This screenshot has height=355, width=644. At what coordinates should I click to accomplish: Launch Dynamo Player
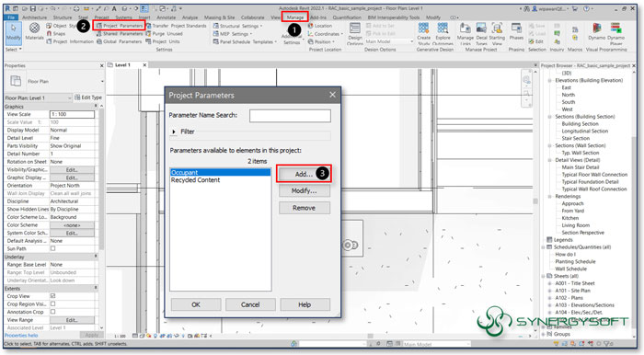pos(615,34)
